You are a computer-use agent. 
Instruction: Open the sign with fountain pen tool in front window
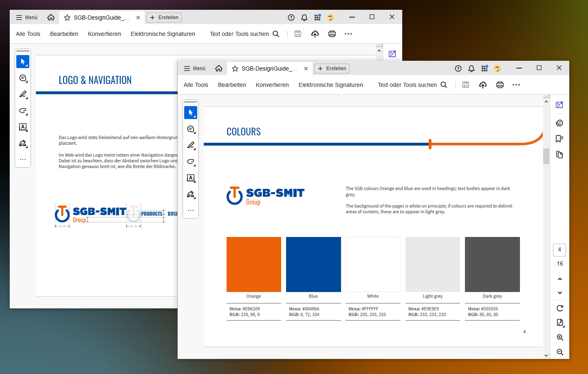[191, 195]
